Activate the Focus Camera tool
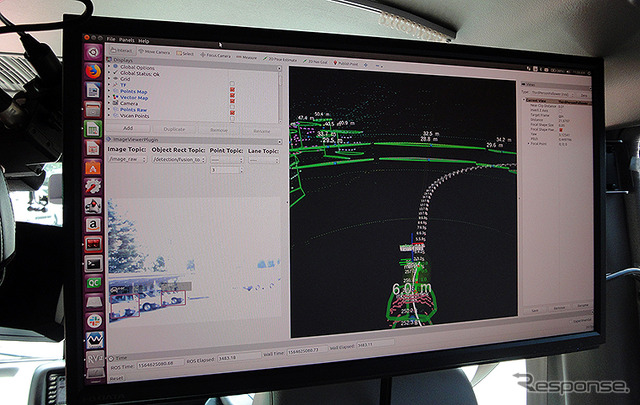The height and width of the screenshot is (405, 640). 216,55
